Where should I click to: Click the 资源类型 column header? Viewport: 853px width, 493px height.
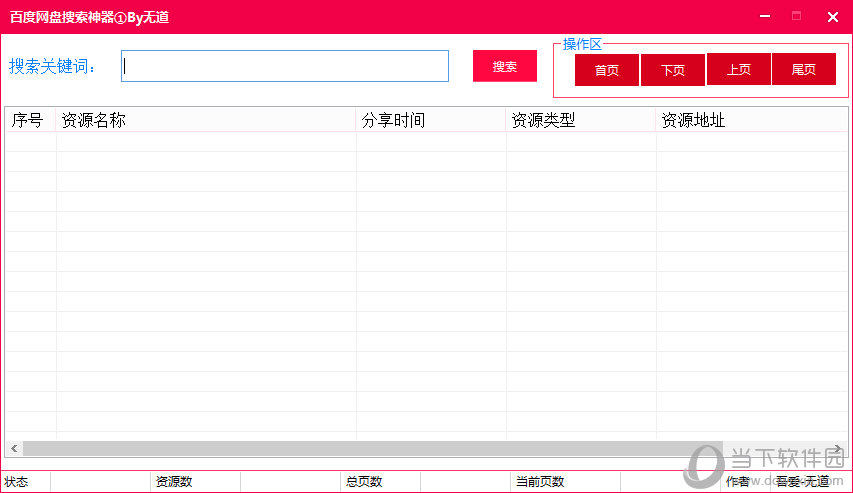click(580, 120)
